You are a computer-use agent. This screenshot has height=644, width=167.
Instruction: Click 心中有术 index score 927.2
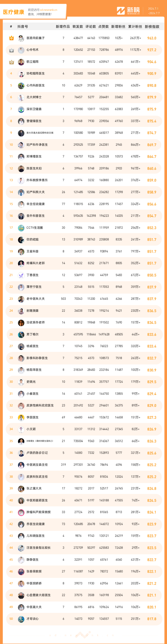pyautogui.click(x=152, y=50)
